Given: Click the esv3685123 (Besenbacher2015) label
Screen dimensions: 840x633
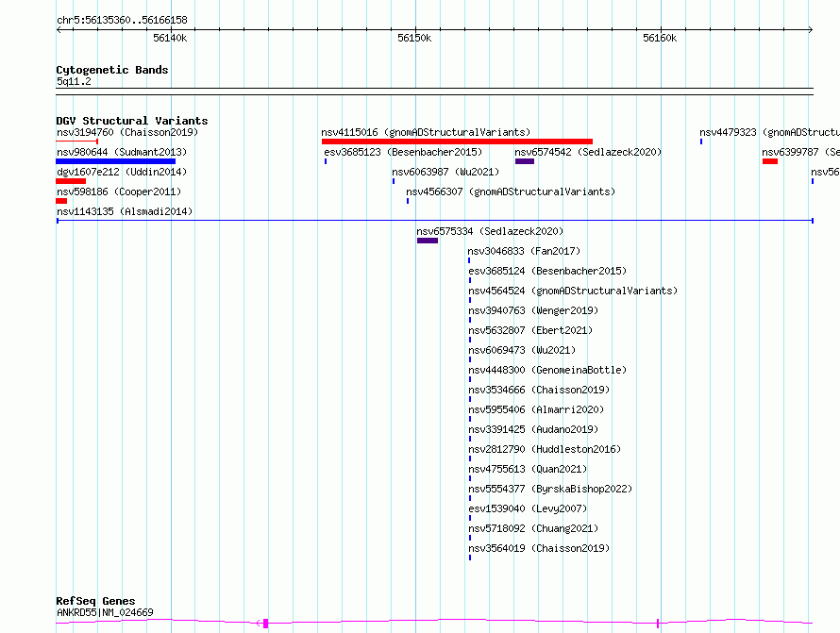Looking at the screenshot, I should click(403, 152).
